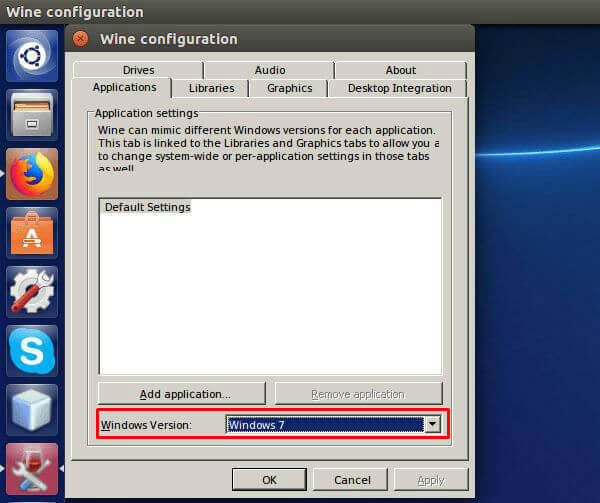This screenshot has height=503, width=600.
Task: Go to the Desktop Integration tab
Action: point(399,88)
